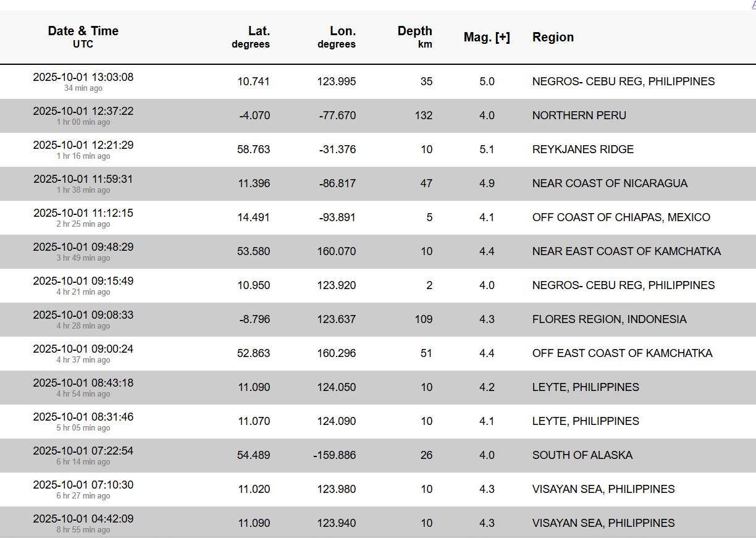Click the Near East Coast of Kamchatka entry
Image resolution: width=756 pixels, height=538 pixels.
pyautogui.click(x=626, y=251)
